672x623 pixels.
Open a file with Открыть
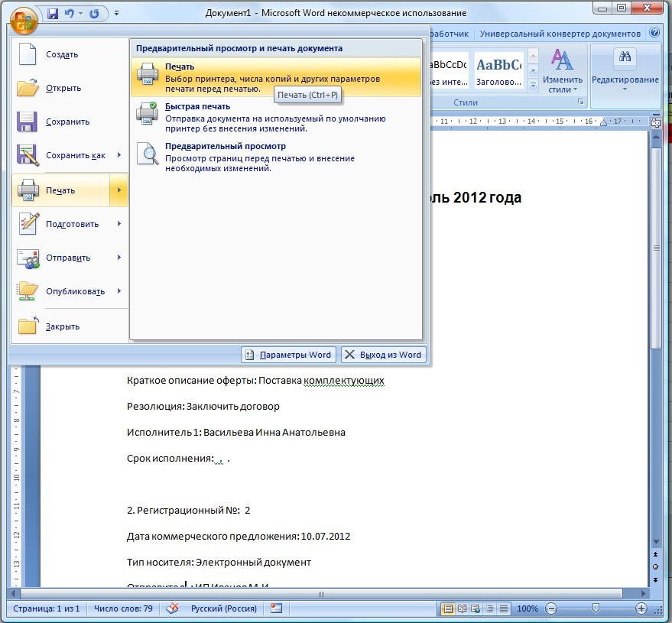70,88
